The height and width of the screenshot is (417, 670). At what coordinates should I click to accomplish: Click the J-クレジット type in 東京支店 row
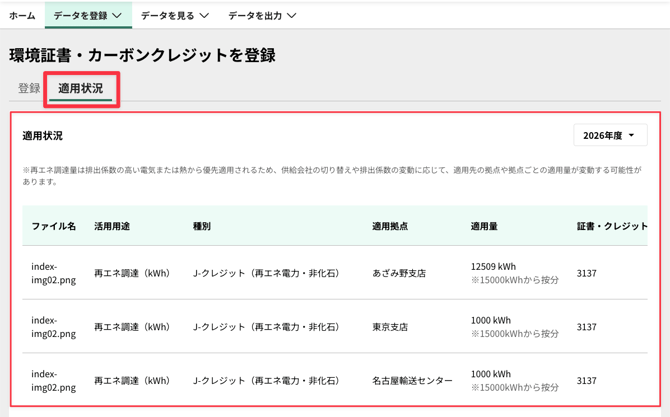(266, 327)
